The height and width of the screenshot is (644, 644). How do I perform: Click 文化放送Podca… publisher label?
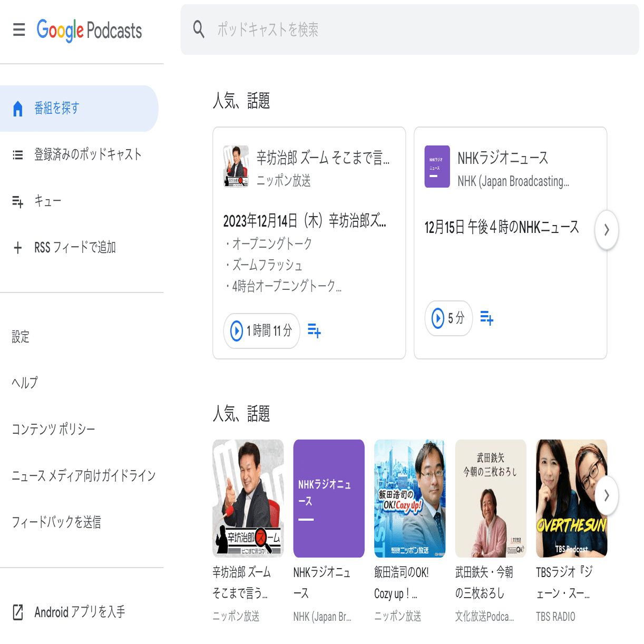(485, 617)
